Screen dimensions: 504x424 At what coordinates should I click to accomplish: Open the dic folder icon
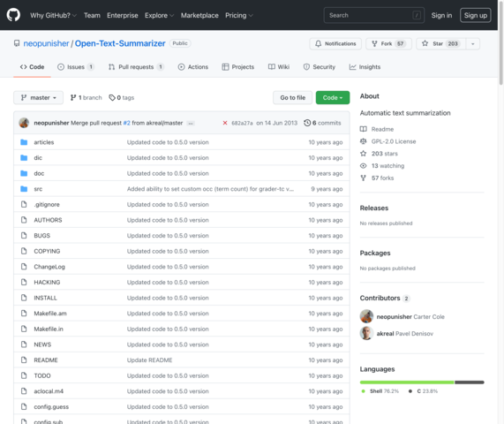pyautogui.click(x=24, y=157)
